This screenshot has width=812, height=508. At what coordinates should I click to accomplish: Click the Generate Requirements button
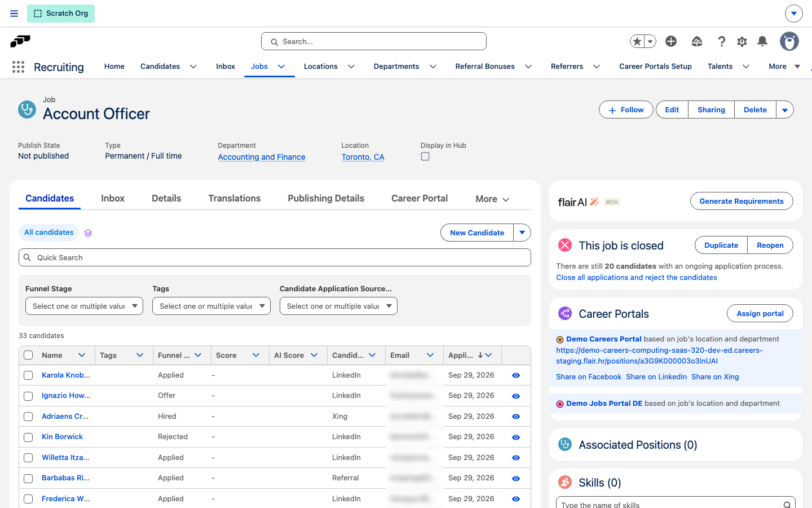[x=742, y=201]
